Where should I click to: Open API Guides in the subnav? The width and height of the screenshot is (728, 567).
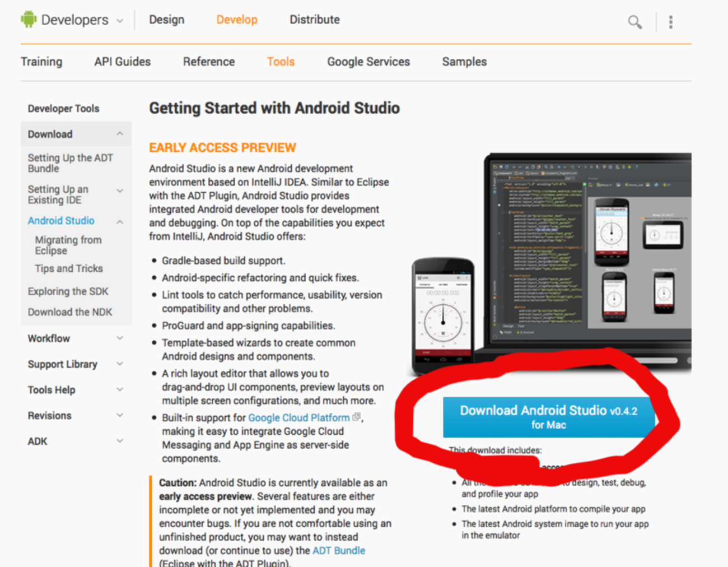[123, 62]
